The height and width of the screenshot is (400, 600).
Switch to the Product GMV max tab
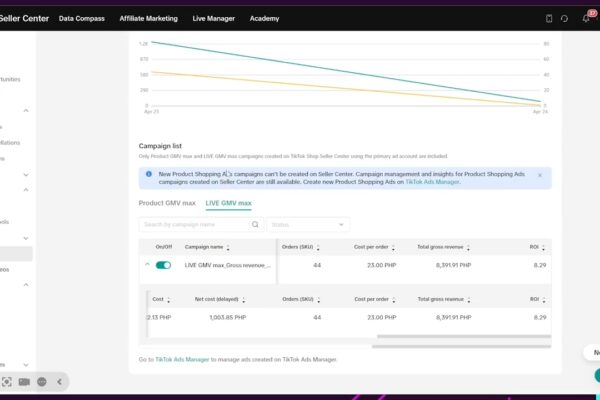click(x=167, y=203)
